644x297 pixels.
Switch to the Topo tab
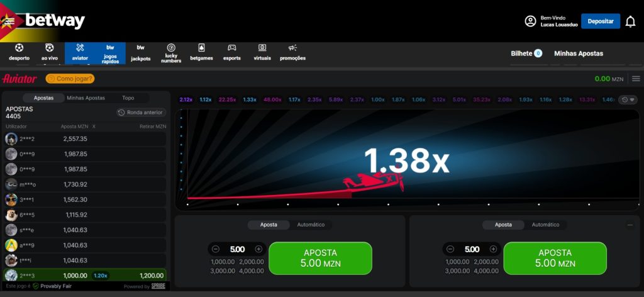[x=128, y=98]
